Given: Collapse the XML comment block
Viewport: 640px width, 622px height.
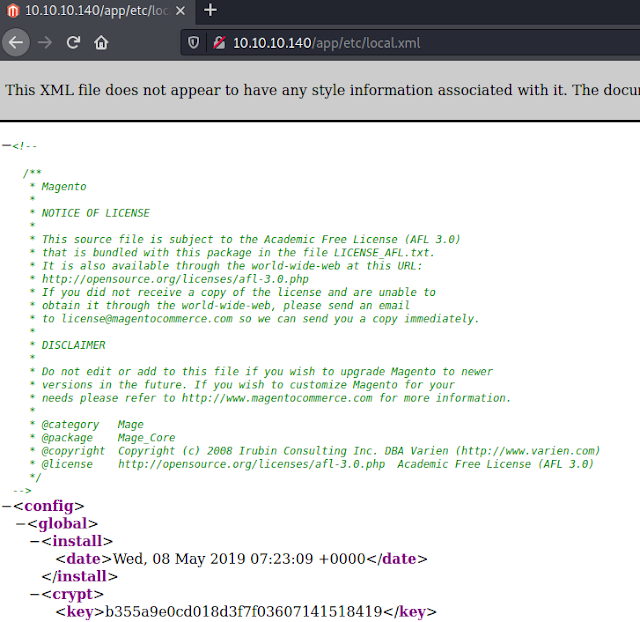Looking at the screenshot, I should pos(6,145).
